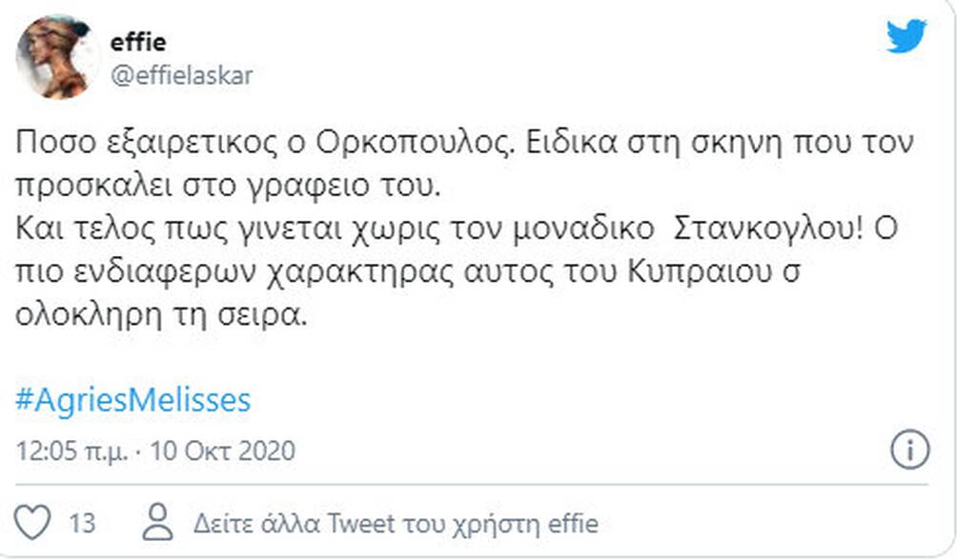Open the @effielaskar handle link
Viewport: 976px width, 560px height.
182,76
